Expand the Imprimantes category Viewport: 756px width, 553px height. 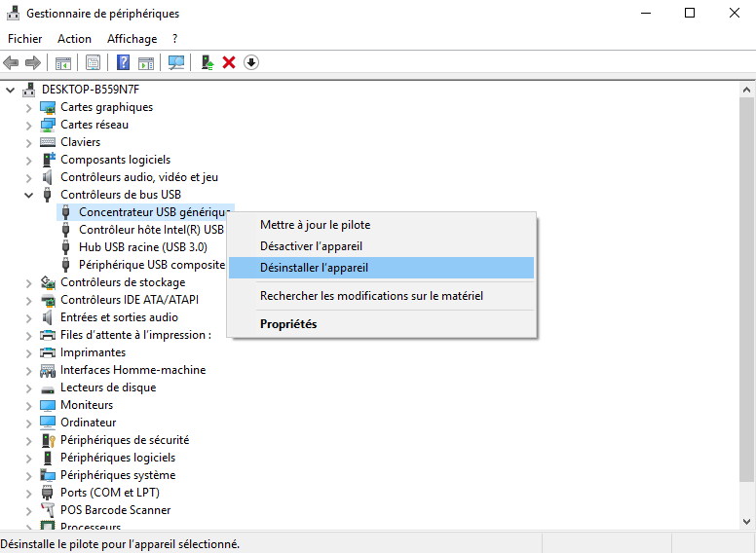[29, 352]
